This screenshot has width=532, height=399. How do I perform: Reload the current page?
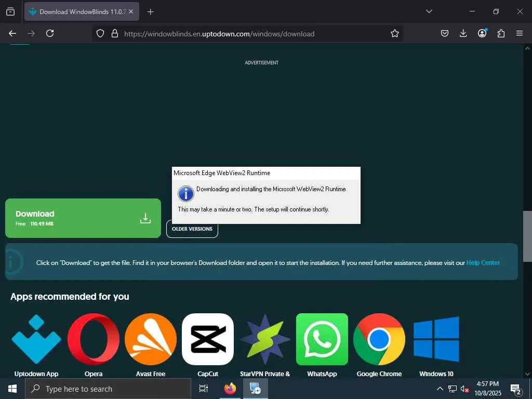[50, 33]
